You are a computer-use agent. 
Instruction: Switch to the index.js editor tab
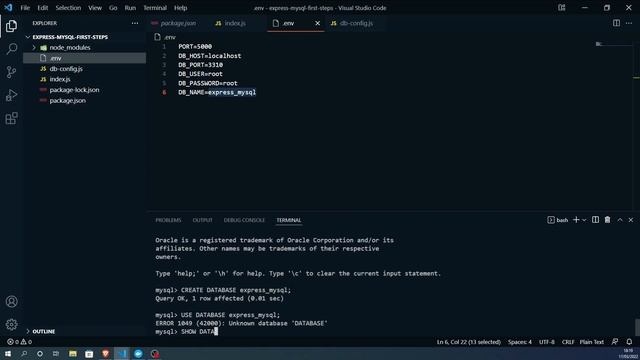point(235,23)
